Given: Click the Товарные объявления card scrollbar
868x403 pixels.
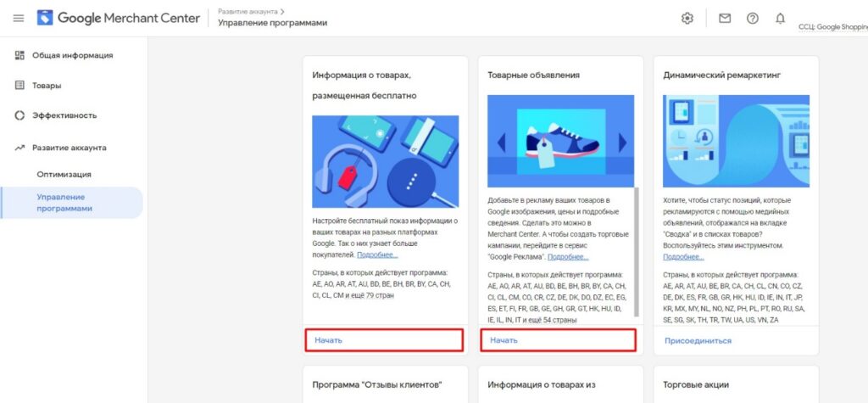Looking at the screenshot, I should [637, 252].
